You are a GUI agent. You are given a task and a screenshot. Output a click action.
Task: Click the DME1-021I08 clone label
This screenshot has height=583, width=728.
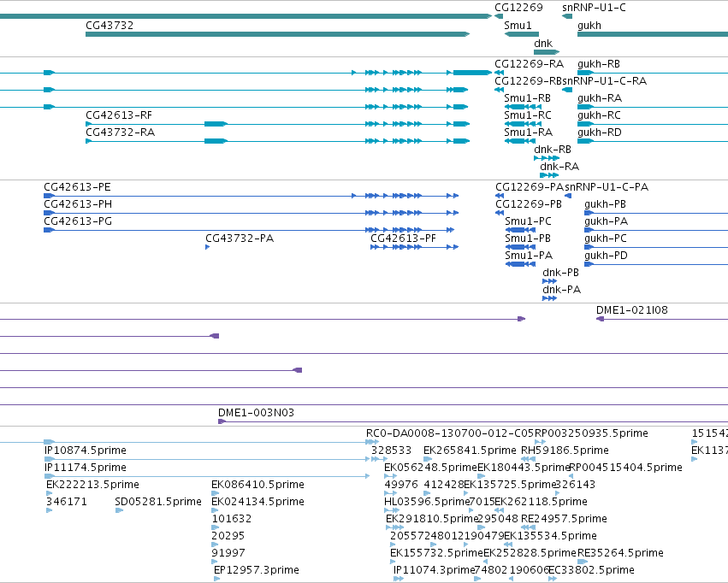tap(632, 310)
